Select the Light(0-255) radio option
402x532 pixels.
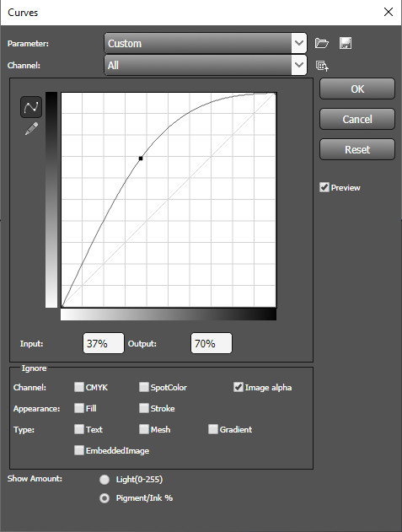[x=105, y=480]
